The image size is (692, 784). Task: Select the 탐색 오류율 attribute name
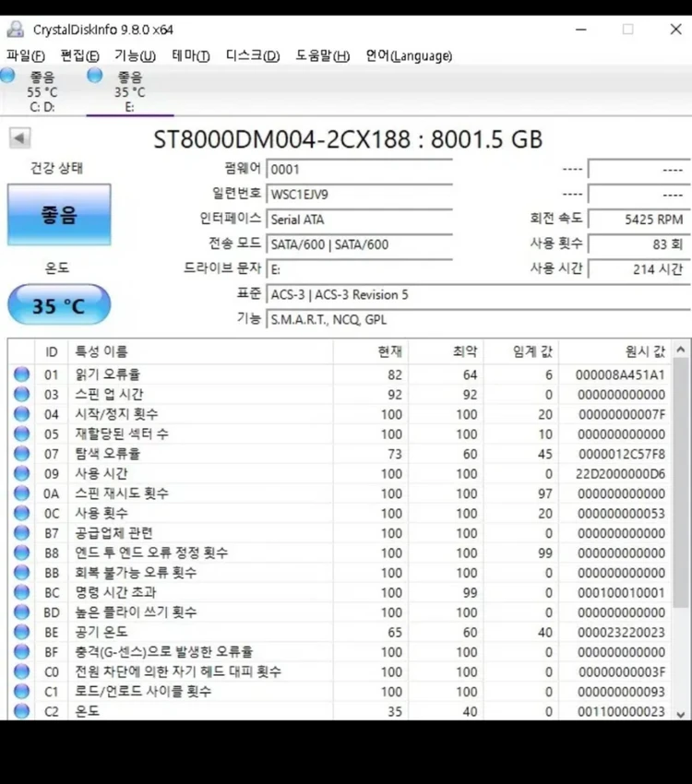[108, 454]
